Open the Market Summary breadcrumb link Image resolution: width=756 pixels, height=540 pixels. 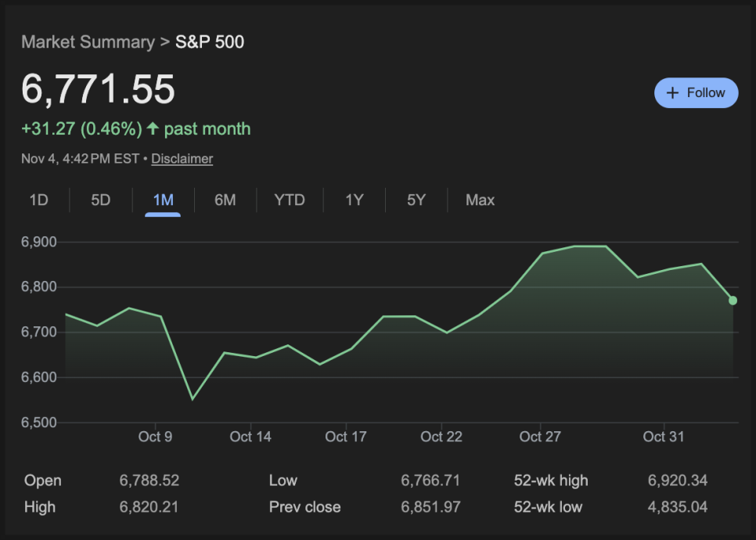88,42
